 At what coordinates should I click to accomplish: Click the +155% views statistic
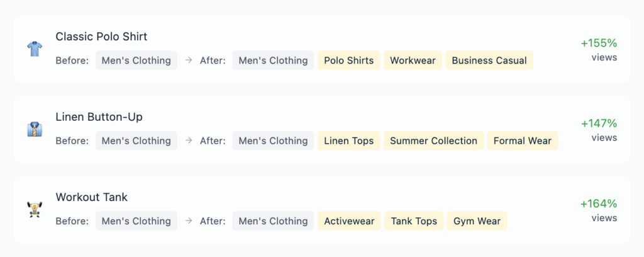pos(599,50)
